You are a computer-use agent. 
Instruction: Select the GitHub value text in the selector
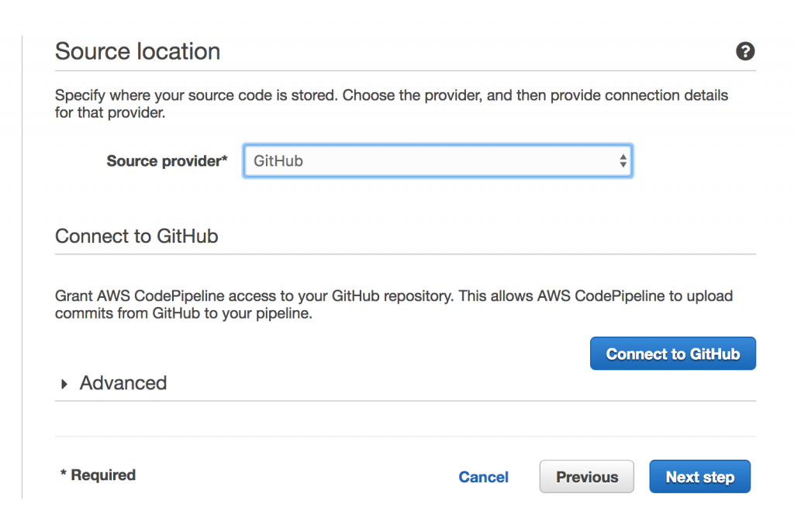click(x=278, y=161)
